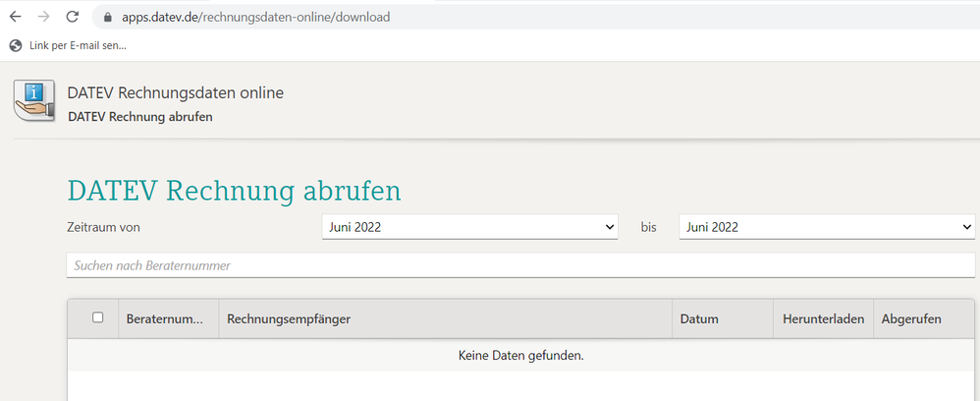980x401 pixels.
Task: Select the 'DATEV Rechnung abrufen' breadcrumb subtitle
Action: coord(139,117)
